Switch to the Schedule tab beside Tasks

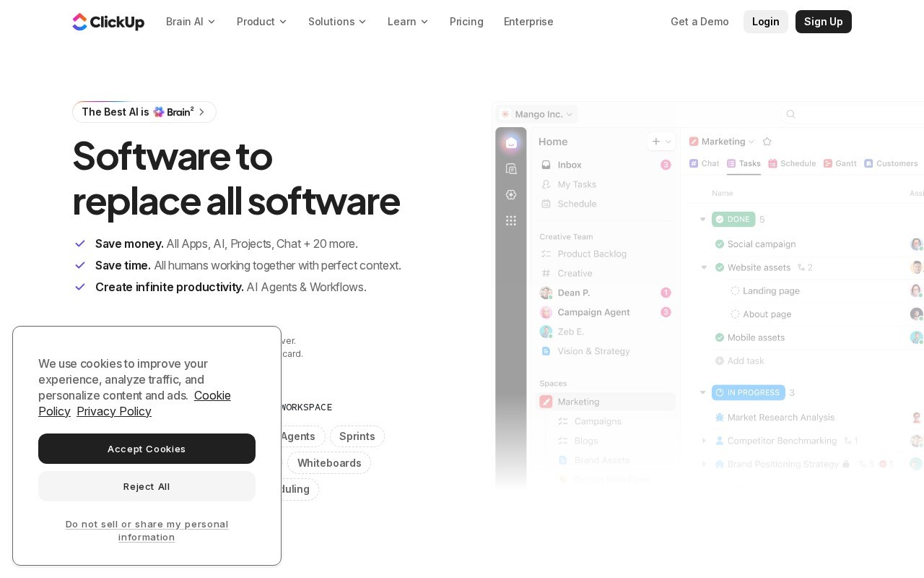coord(792,163)
